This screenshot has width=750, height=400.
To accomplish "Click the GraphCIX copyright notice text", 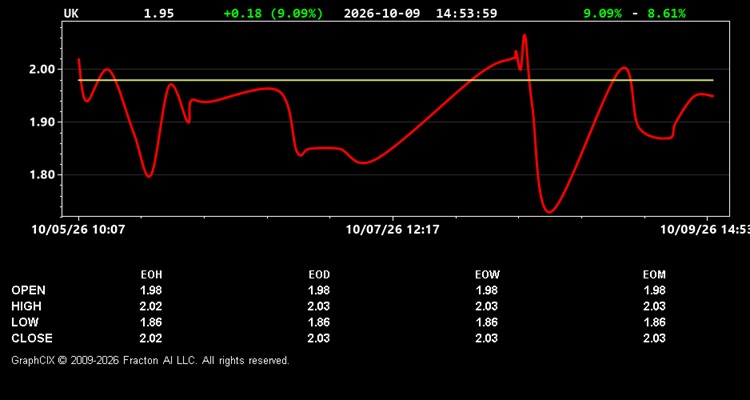I will (150, 360).
